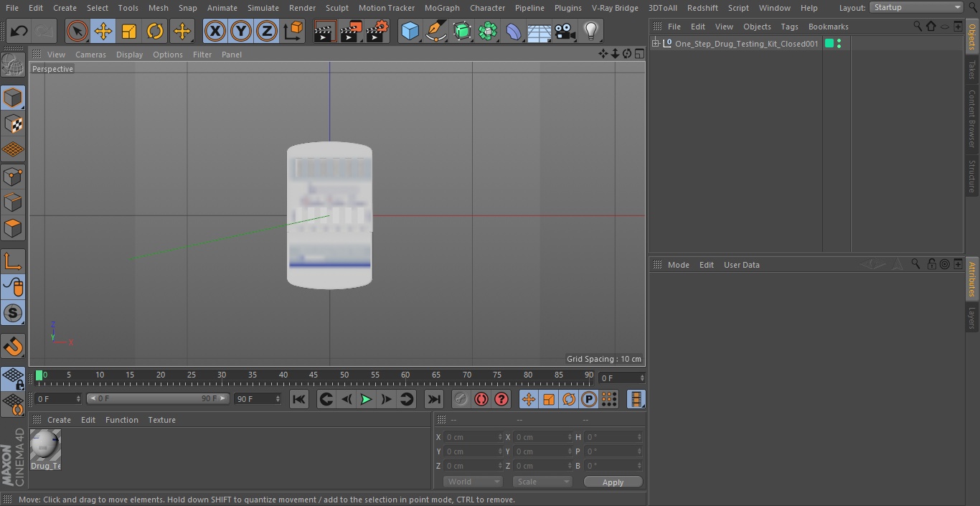Add a Cube primitive object

[x=410, y=31]
